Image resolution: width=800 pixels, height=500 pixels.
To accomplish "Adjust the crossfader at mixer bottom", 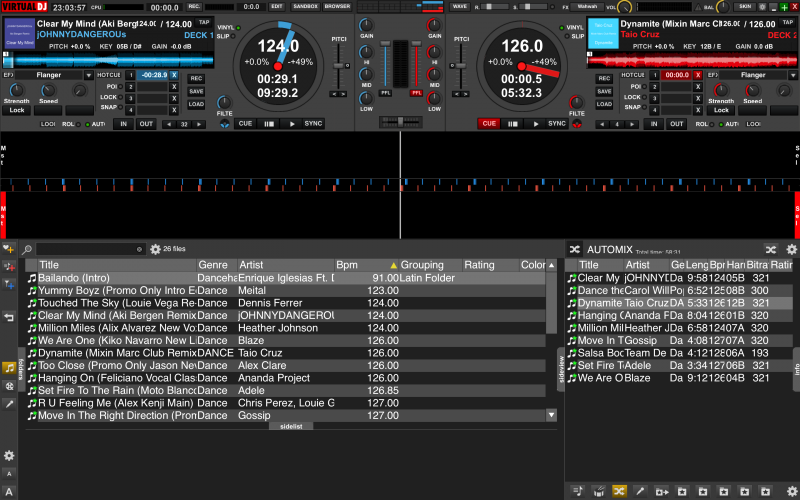I will coord(401,121).
